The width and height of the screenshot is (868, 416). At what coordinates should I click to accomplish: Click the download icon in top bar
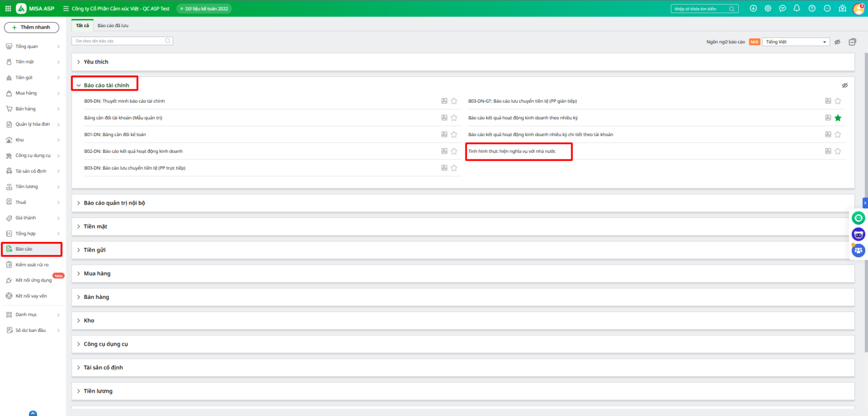click(x=753, y=9)
